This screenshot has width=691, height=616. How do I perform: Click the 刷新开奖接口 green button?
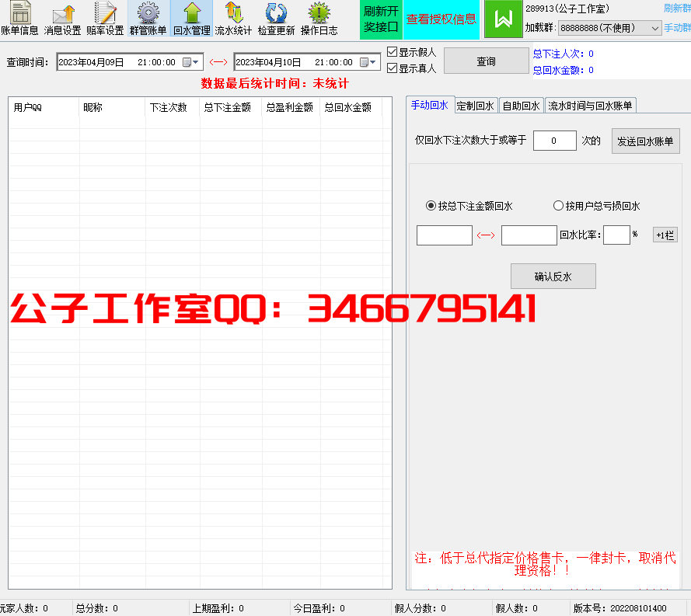point(381,19)
